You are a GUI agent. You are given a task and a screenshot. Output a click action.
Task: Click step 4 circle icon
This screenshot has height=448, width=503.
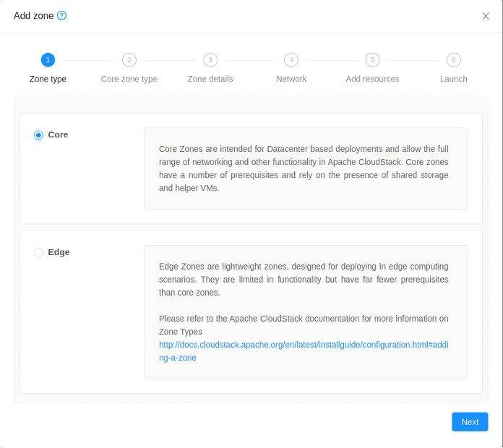tap(291, 60)
